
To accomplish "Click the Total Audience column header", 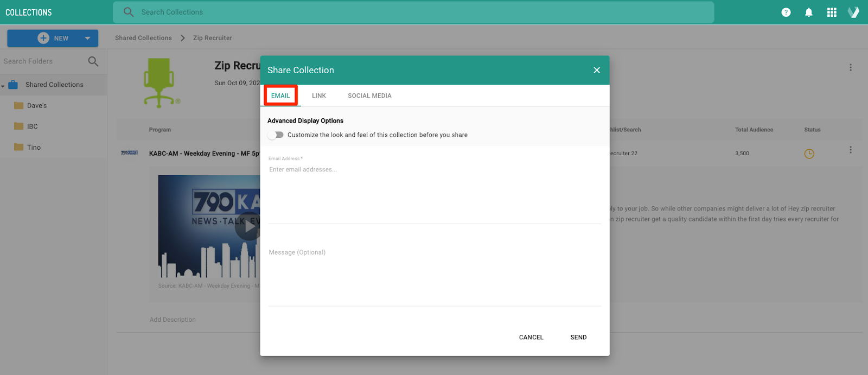I will coord(754,130).
